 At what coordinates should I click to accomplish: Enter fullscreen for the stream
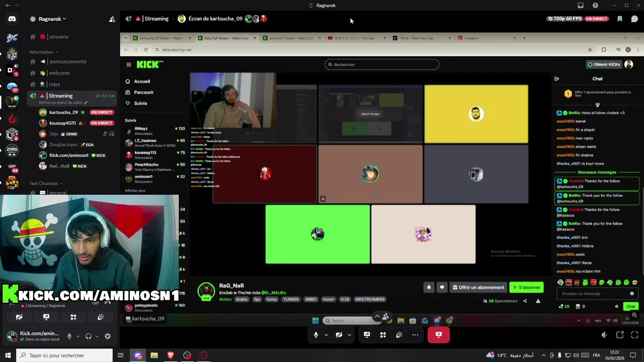pyautogui.click(x=634, y=335)
